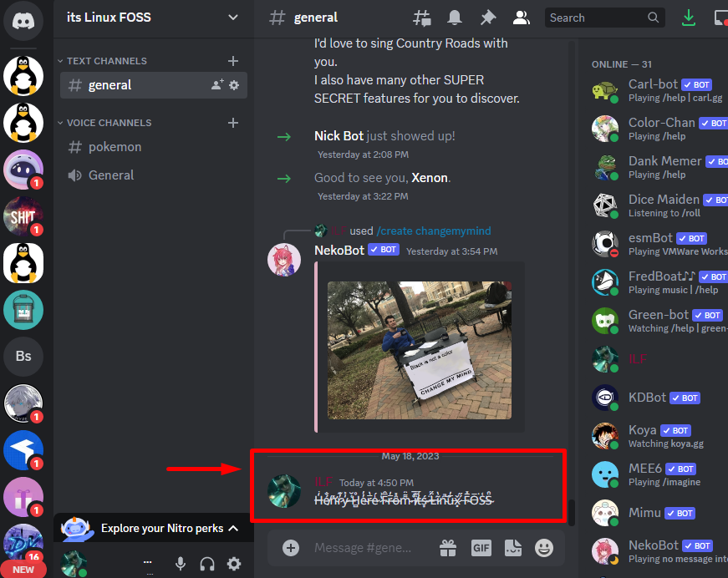Focus the Message #general input
The height and width of the screenshot is (578, 728).
(363, 548)
